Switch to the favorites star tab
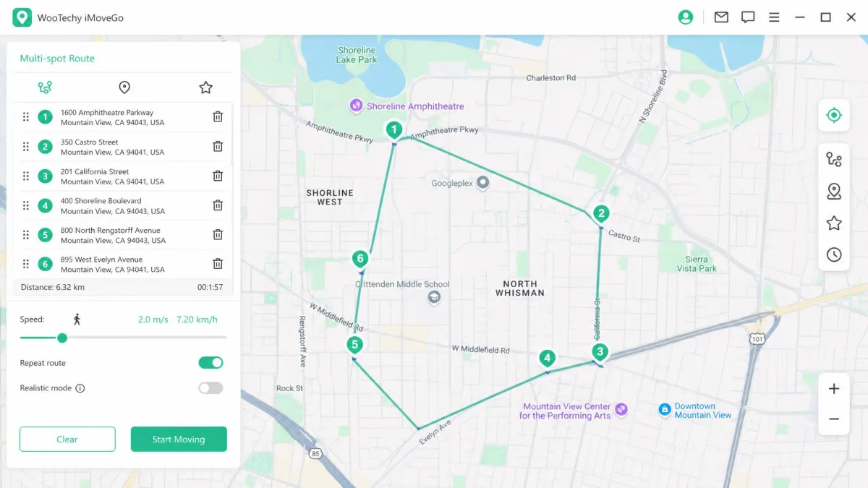The image size is (868, 488). pos(205,87)
